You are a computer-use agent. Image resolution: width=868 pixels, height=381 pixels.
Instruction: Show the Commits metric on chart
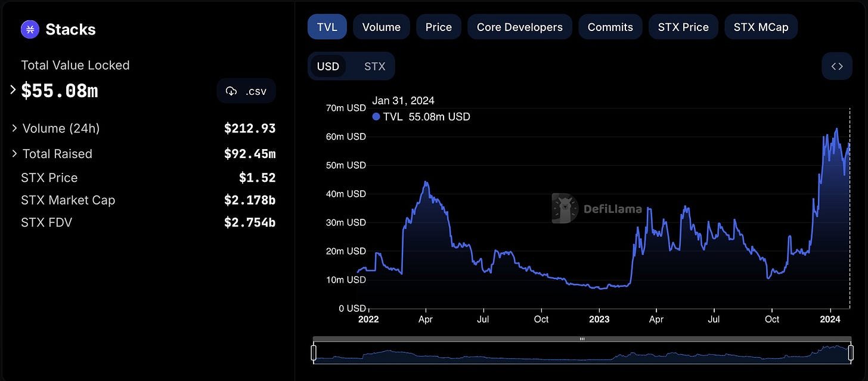610,27
